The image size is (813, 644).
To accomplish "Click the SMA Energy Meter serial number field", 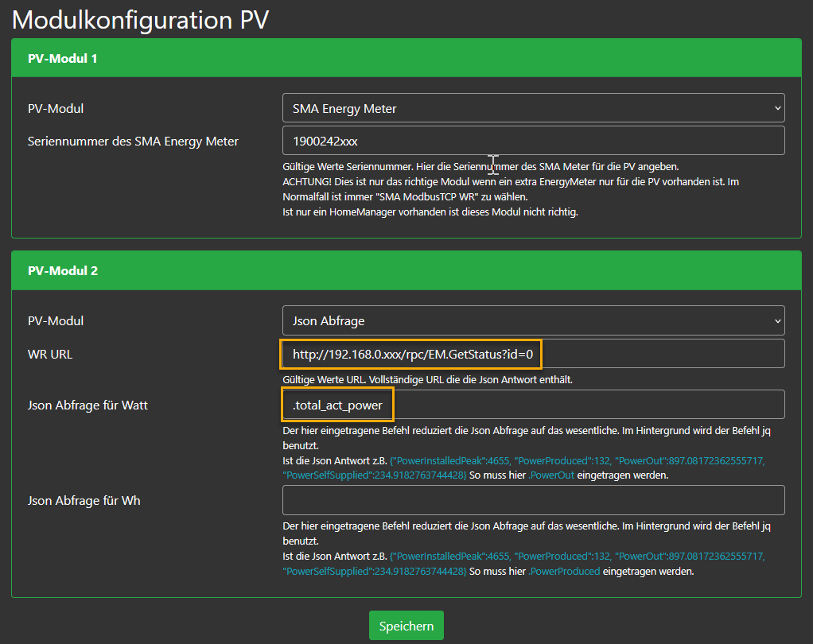I will [x=533, y=141].
